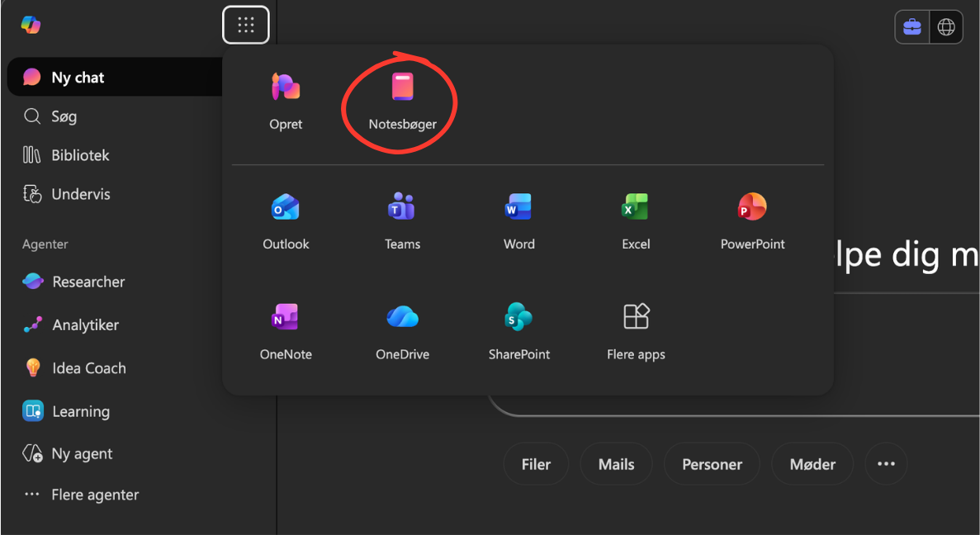
Task: Select the Filer suggestion chip
Action: tap(536, 464)
